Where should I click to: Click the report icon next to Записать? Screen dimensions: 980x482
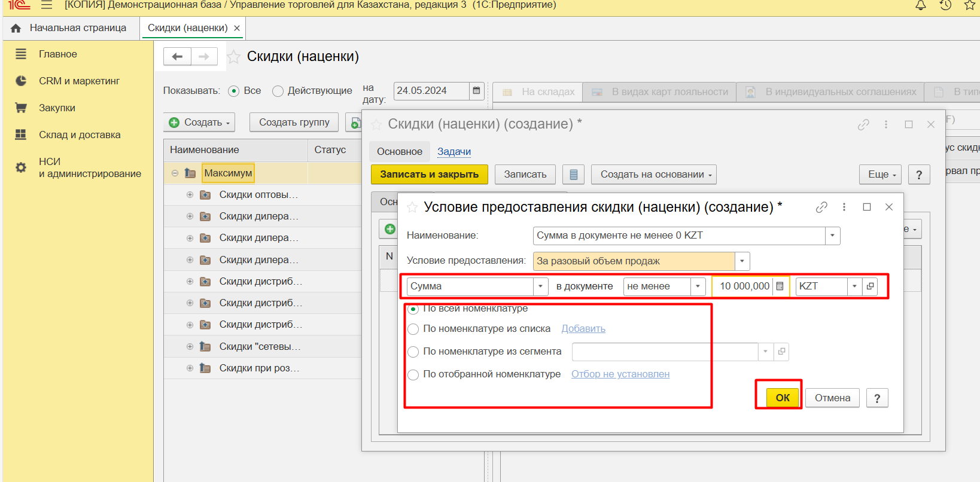[x=573, y=175]
